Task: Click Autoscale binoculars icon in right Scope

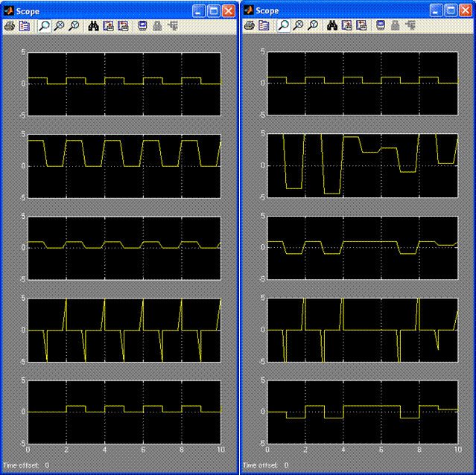Action: [x=332, y=25]
